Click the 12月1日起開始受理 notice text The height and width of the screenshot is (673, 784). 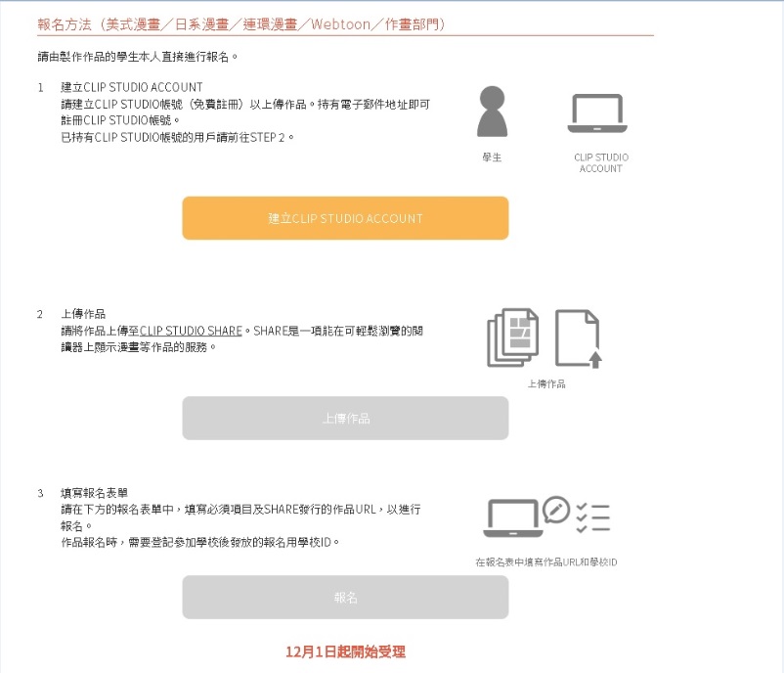coord(345,651)
